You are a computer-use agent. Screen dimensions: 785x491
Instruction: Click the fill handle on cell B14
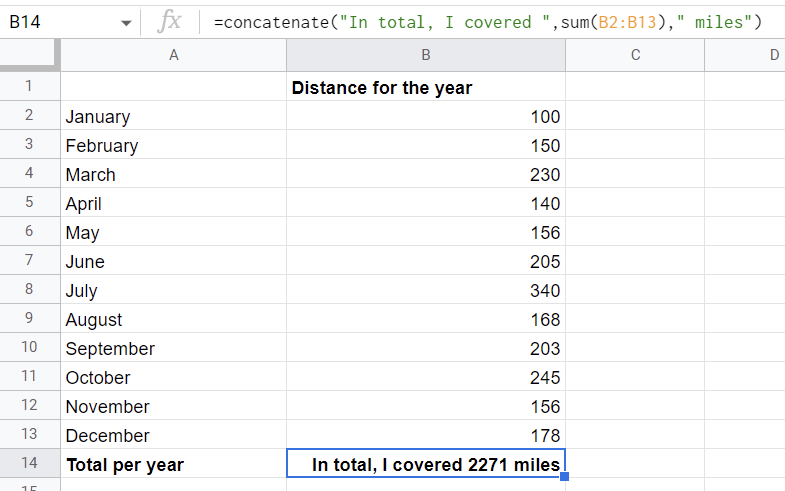point(565,476)
